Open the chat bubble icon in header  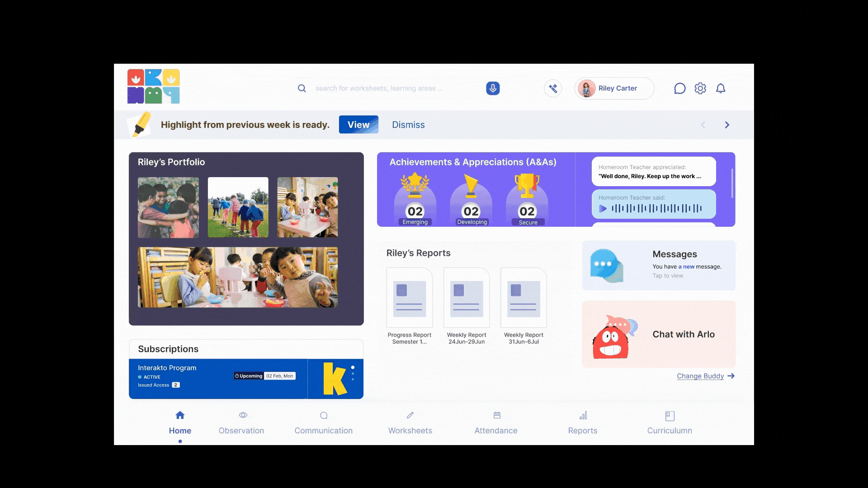pos(679,88)
